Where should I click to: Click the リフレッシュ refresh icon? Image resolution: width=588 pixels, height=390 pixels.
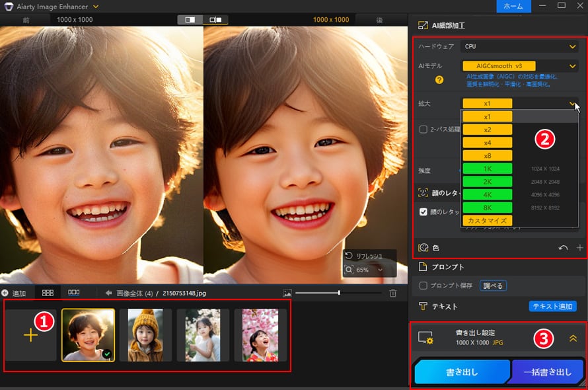point(348,254)
